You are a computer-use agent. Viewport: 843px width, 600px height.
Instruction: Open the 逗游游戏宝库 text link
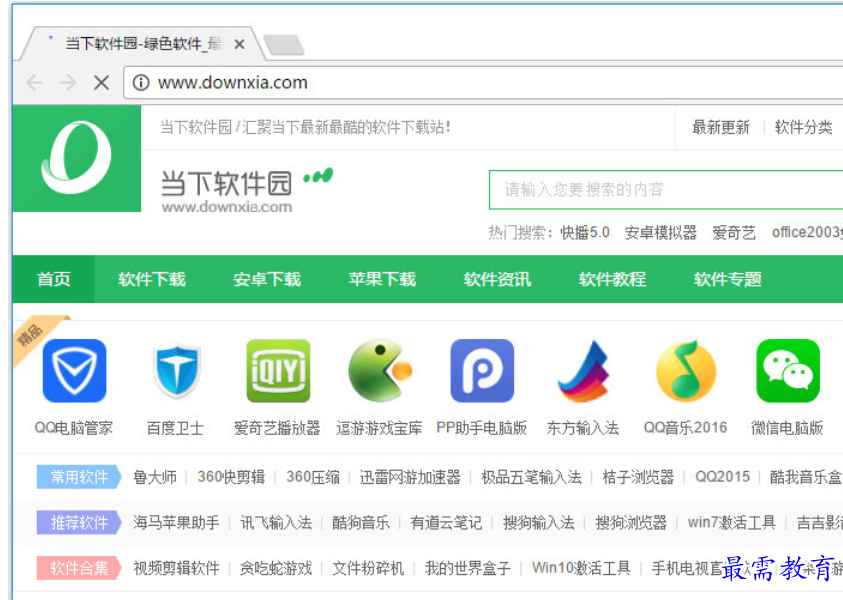click(x=380, y=428)
